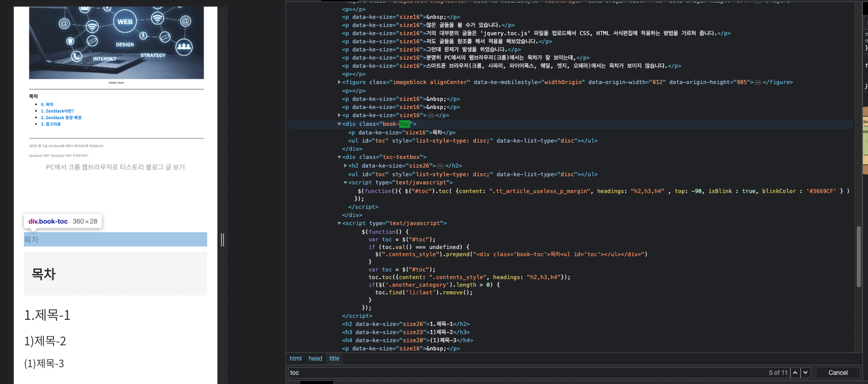The height and width of the screenshot is (384, 868).
Task: Select DOM line h2 '1.제목-1'
Action: tap(406, 324)
